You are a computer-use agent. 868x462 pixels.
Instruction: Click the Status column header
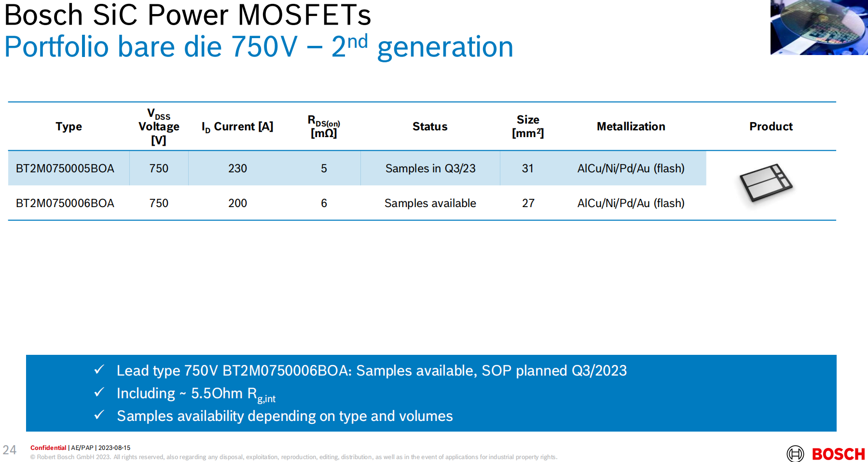(429, 126)
